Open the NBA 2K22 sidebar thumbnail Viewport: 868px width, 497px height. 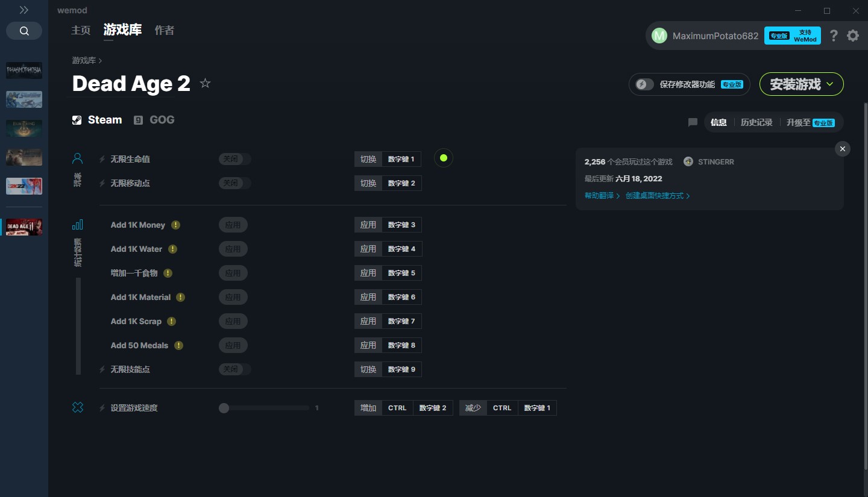click(x=24, y=186)
